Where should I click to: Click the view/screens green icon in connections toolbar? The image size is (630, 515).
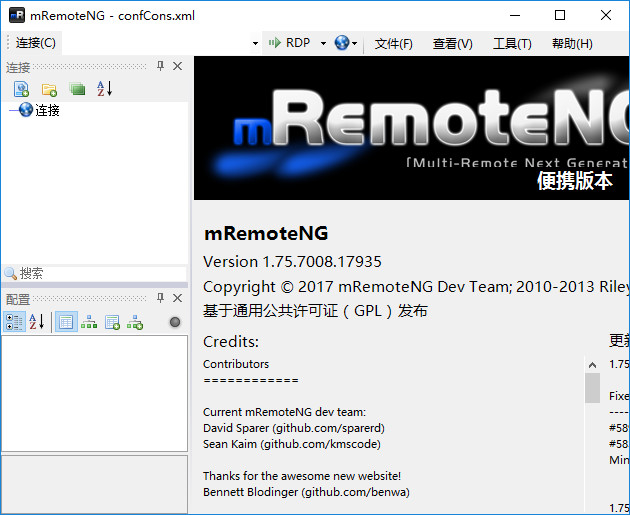pos(77,89)
